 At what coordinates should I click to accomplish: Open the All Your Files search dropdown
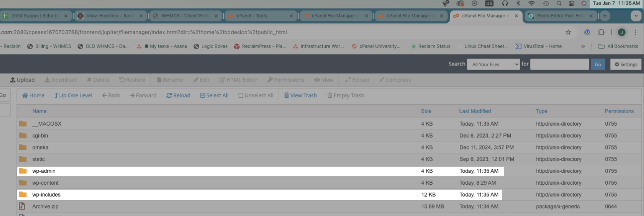(493, 64)
